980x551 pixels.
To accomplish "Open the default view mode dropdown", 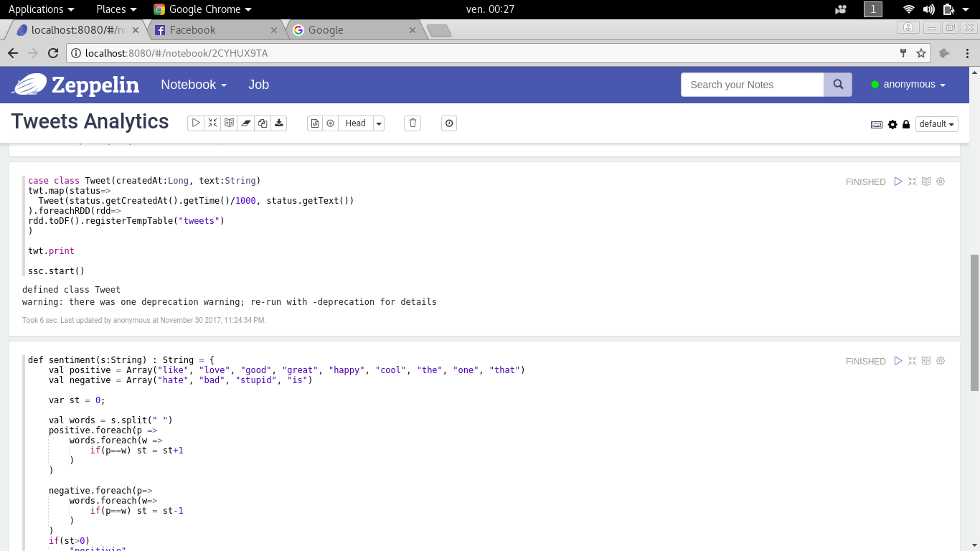I will point(937,124).
